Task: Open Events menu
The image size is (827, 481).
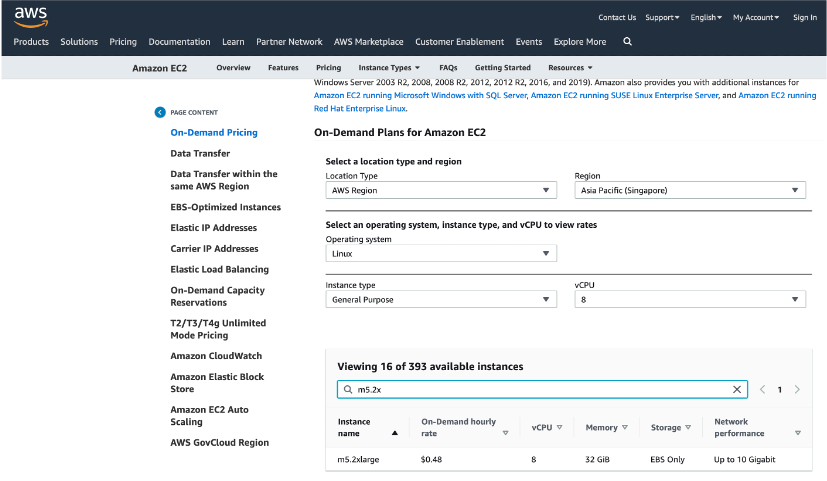Action: click(x=529, y=42)
